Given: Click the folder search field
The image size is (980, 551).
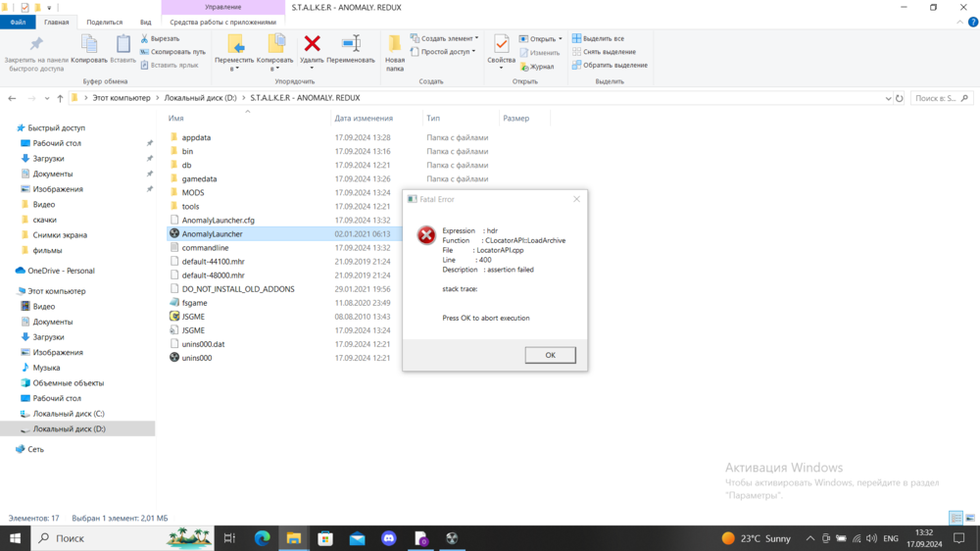Looking at the screenshot, I should click(941, 98).
